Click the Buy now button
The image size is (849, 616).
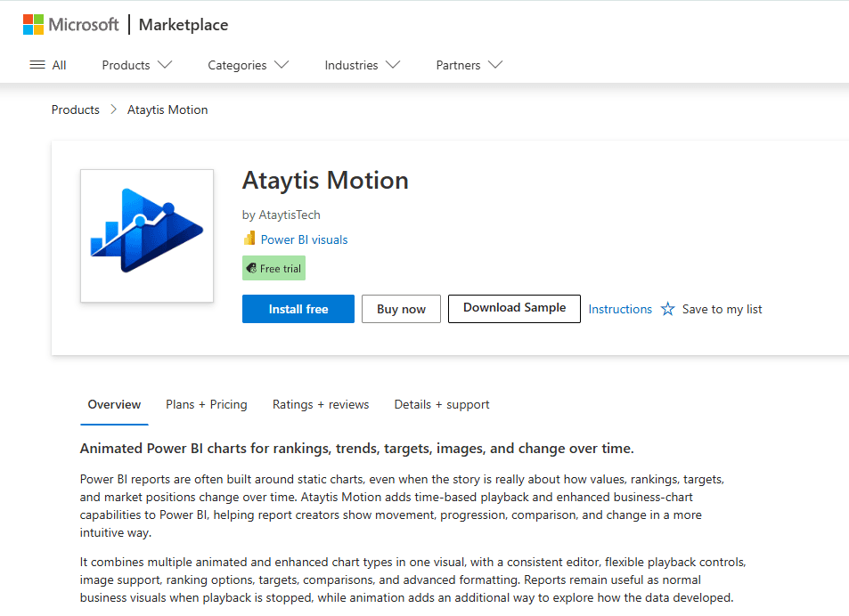(x=401, y=309)
